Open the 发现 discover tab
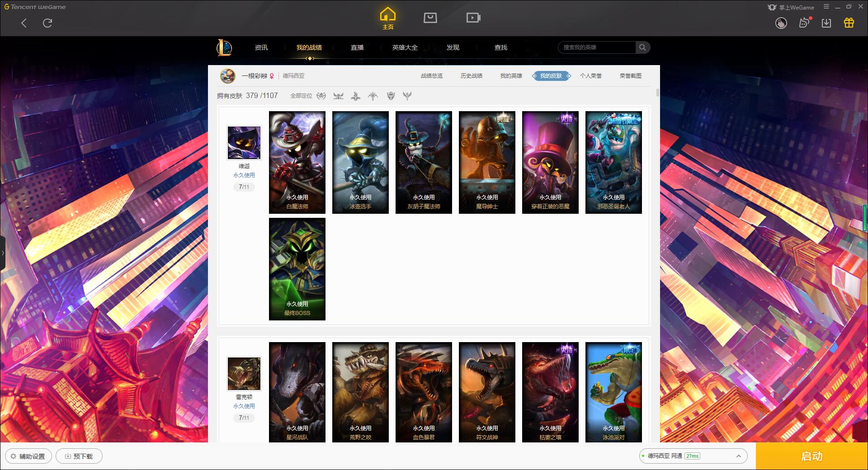This screenshot has width=868, height=470. 453,47
